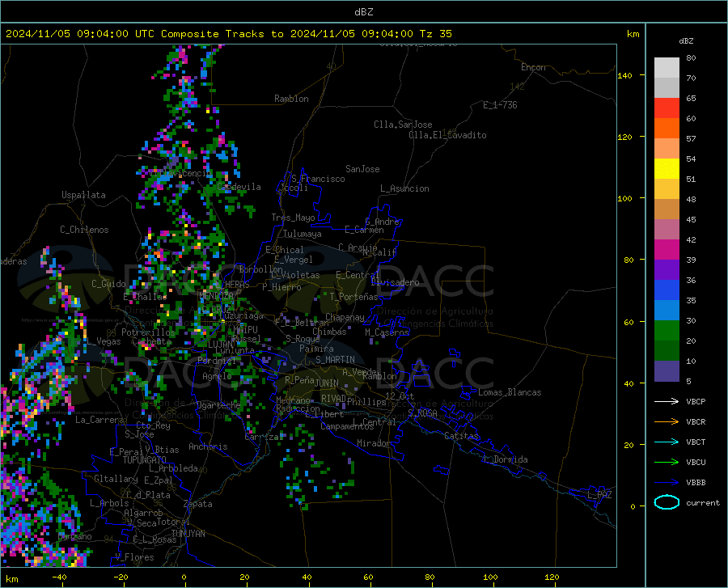Select the green 20 dBZ color swatch
Viewport: 728px width, 588px height.
point(667,331)
